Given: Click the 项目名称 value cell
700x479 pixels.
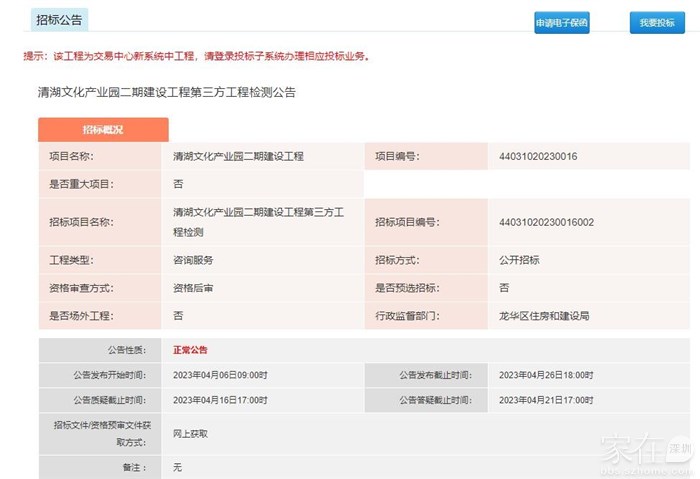Looking at the screenshot, I should tap(238, 157).
